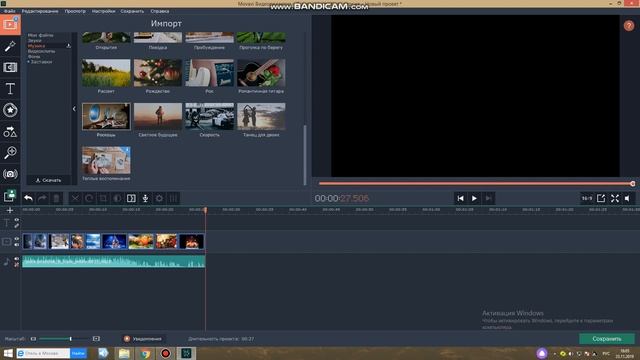Select the Фоны category
This screenshot has height=360, width=640.
pyautogui.click(x=34, y=57)
